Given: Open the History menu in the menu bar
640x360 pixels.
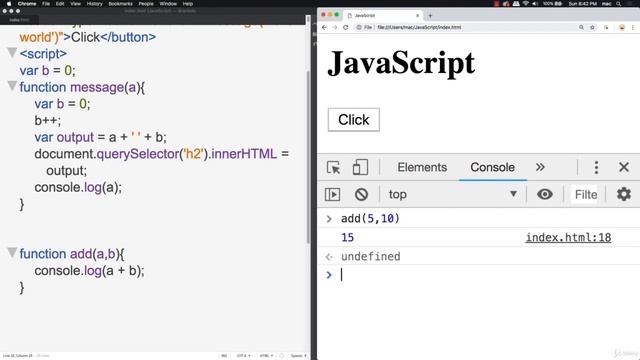Looking at the screenshot, I should point(94,4).
